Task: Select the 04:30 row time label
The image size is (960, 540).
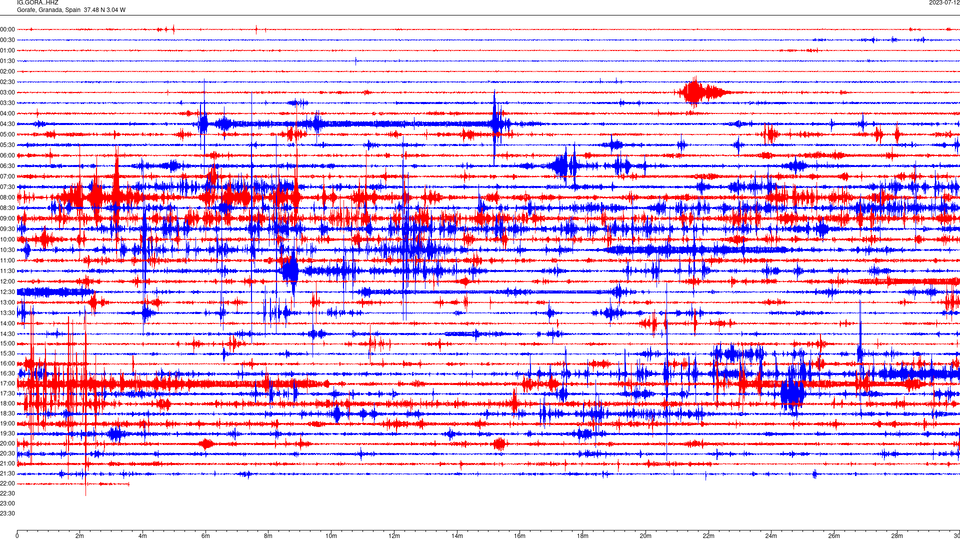Action: point(7,124)
